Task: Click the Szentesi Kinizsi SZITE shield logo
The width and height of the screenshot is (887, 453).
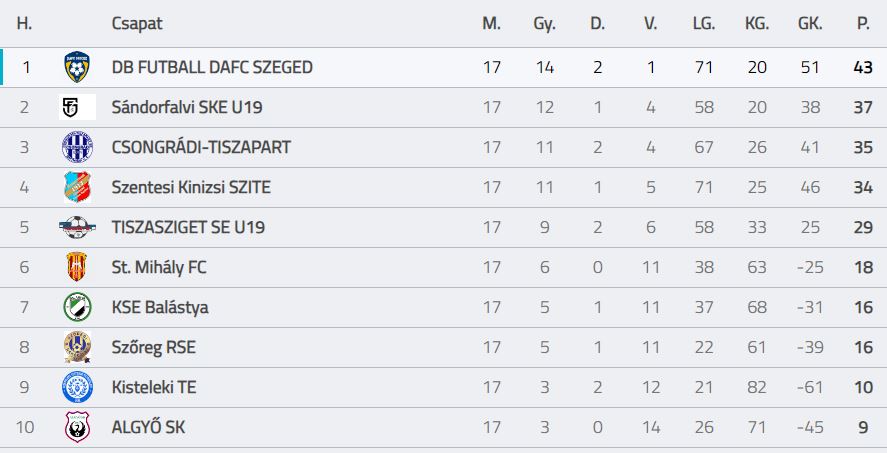Action: [x=77, y=187]
